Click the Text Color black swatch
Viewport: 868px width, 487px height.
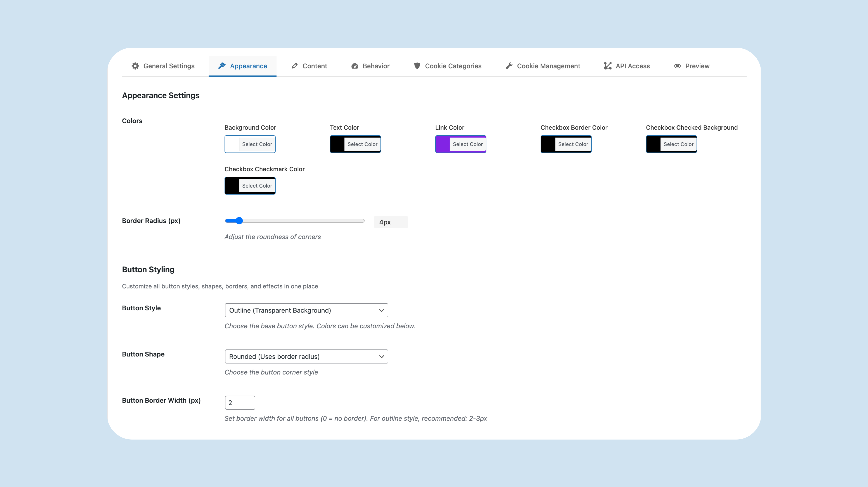(x=338, y=144)
